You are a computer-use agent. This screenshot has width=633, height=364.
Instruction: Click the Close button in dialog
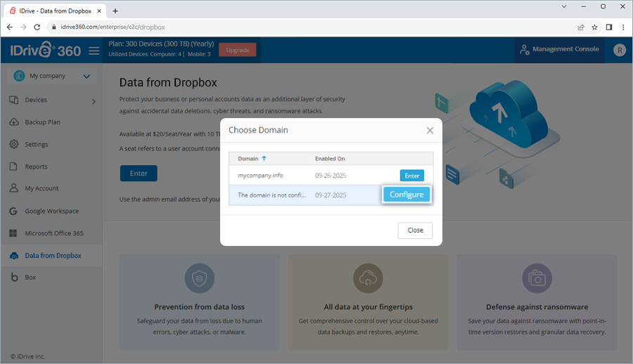coord(415,230)
